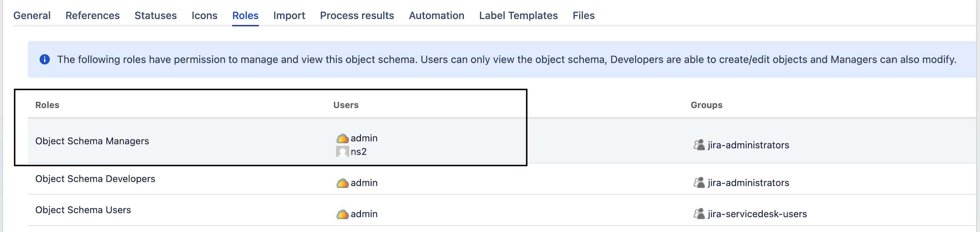Open the Label Templates tab
The image size is (980, 232).
(518, 15)
